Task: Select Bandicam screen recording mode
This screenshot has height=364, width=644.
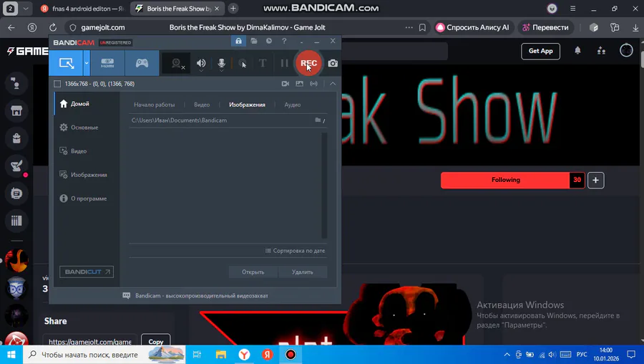Action: point(66,63)
